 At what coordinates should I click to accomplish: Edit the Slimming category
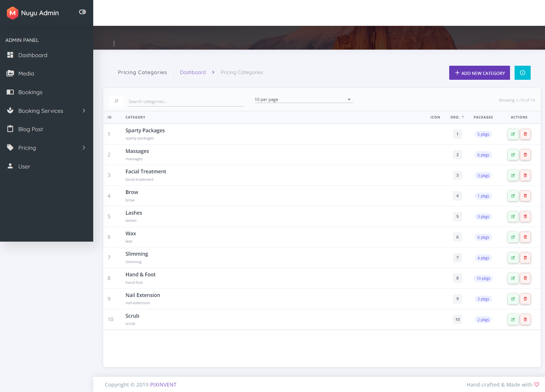[513, 258]
